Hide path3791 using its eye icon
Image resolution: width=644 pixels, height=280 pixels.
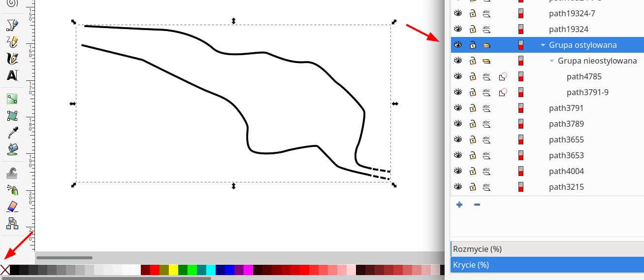click(458, 108)
